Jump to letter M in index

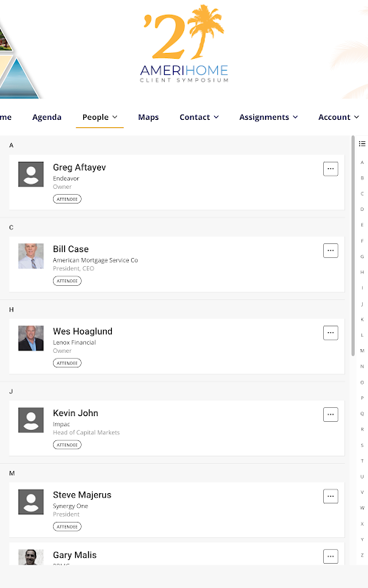[x=362, y=351]
